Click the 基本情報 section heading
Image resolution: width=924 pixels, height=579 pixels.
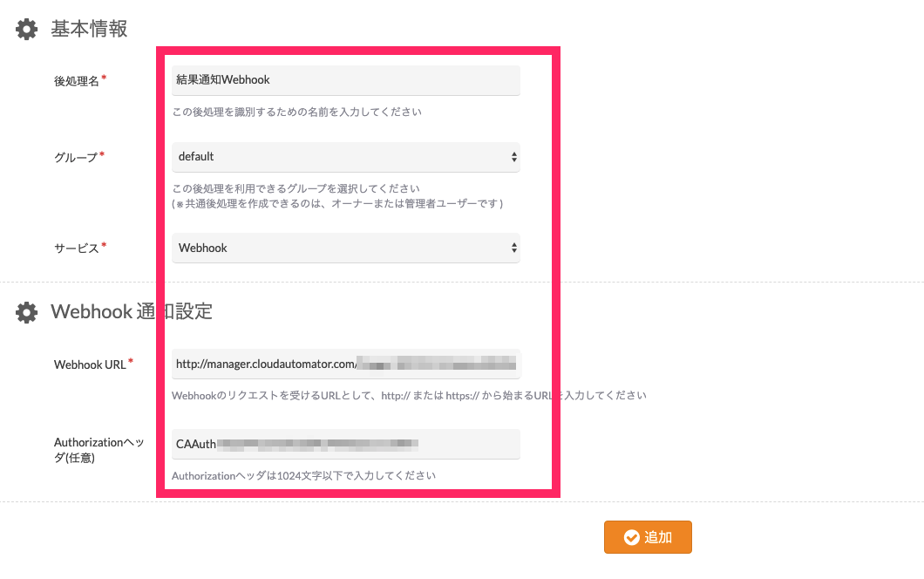tap(89, 29)
